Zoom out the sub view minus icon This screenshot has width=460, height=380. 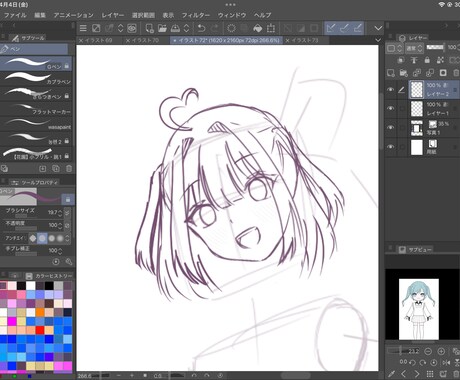428,351
